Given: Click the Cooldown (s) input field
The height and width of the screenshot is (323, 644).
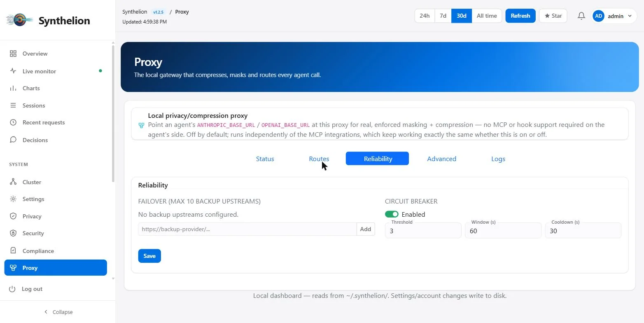Looking at the screenshot, I should (x=583, y=231).
